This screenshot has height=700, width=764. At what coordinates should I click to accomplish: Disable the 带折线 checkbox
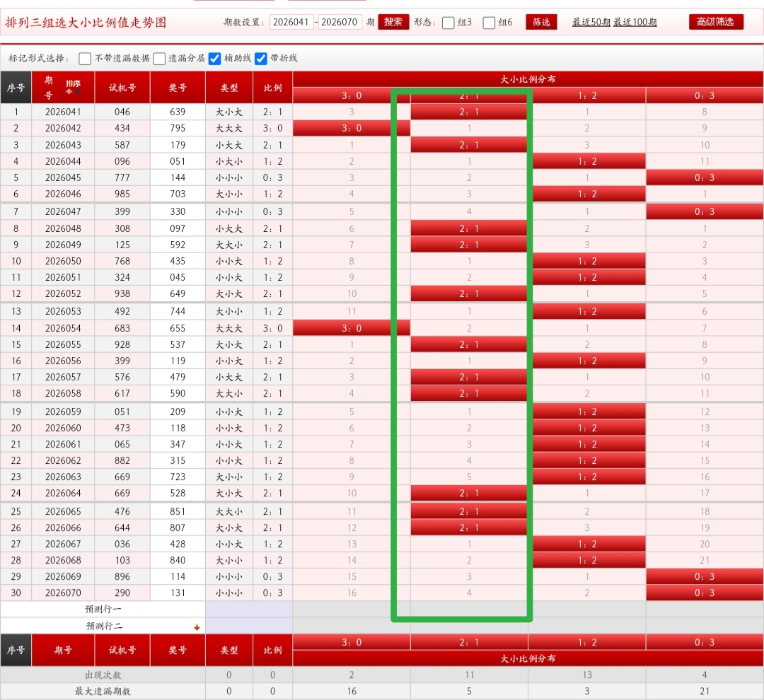coord(261,59)
